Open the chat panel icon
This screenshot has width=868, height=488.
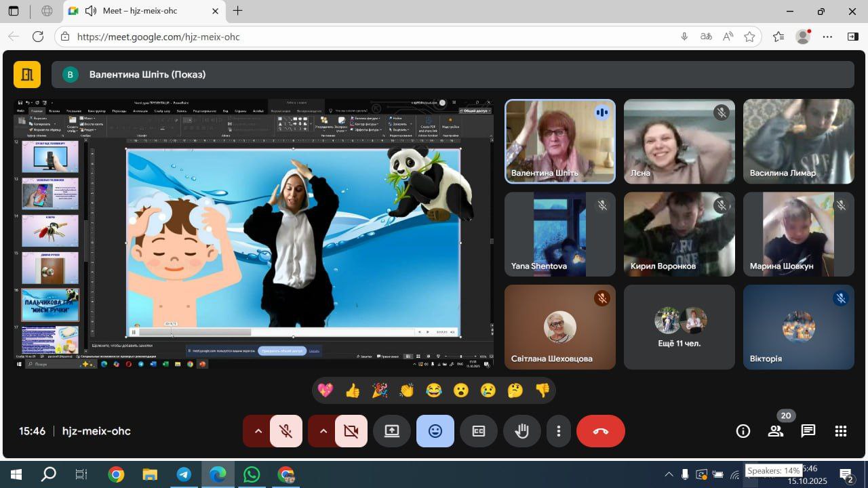pos(808,431)
